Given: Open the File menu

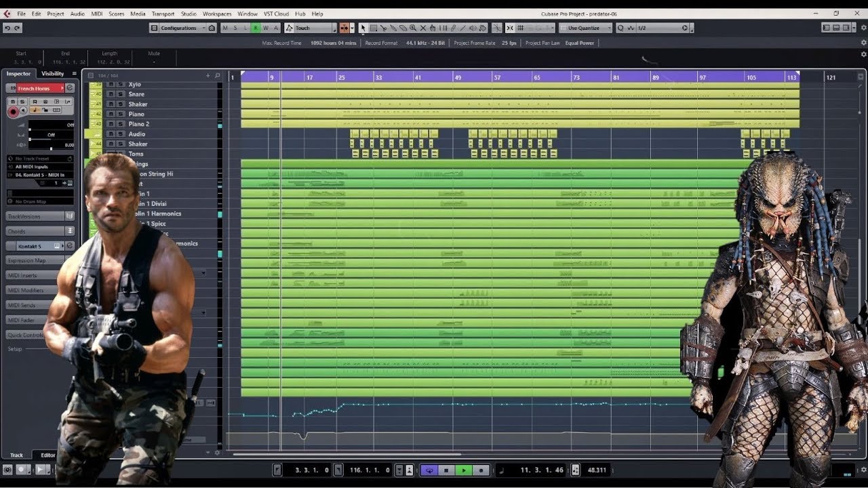Looking at the screenshot, I should 22,14.
